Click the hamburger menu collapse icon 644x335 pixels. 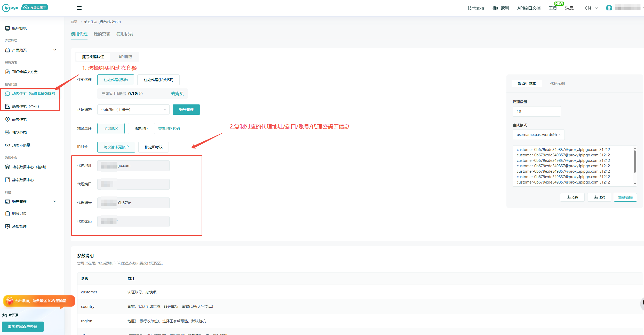[x=79, y=8]
